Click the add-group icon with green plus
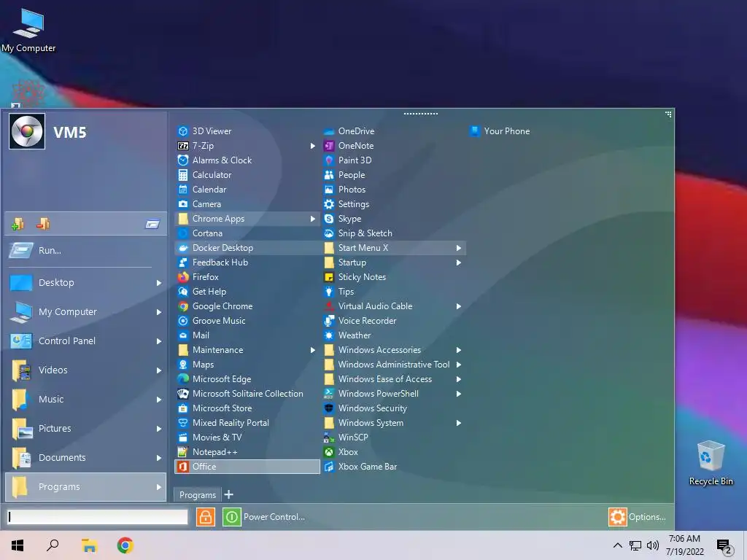The height and width of the screenshot is (560, 747). 18,223
